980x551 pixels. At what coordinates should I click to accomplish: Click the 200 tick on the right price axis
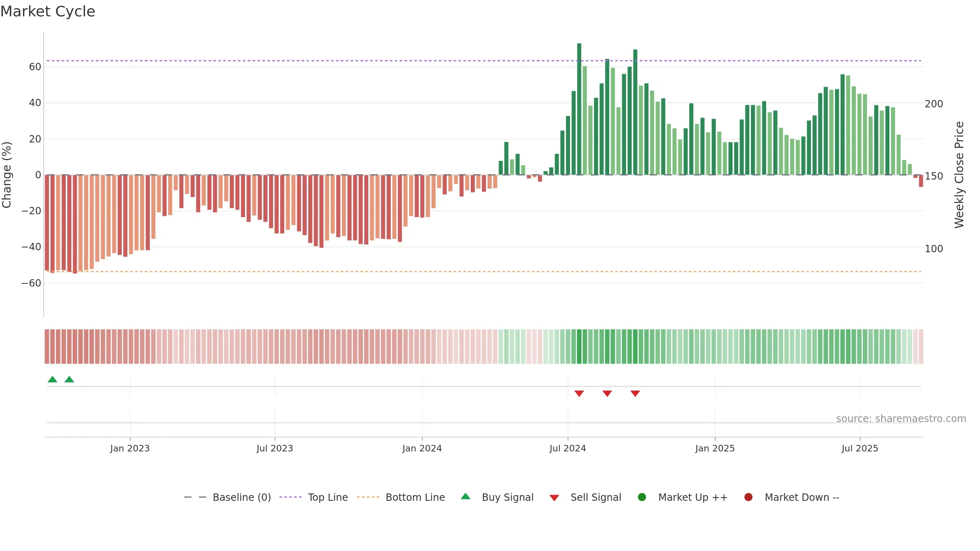(934, 104)
